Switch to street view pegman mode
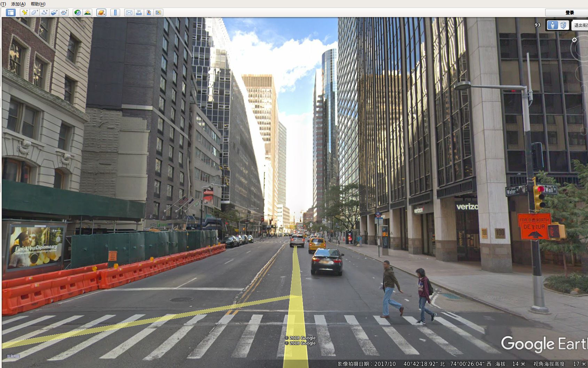The image size is (588, 368). tap(552, 25)
